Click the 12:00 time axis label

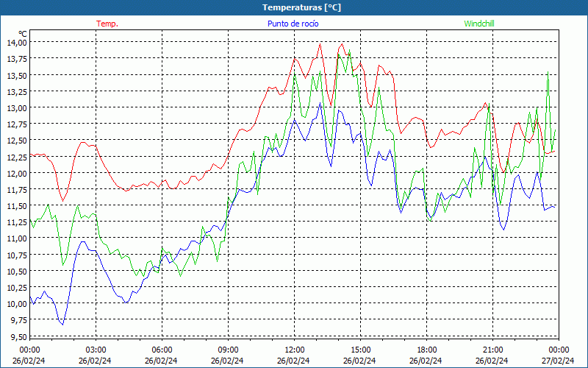[295, 350]
